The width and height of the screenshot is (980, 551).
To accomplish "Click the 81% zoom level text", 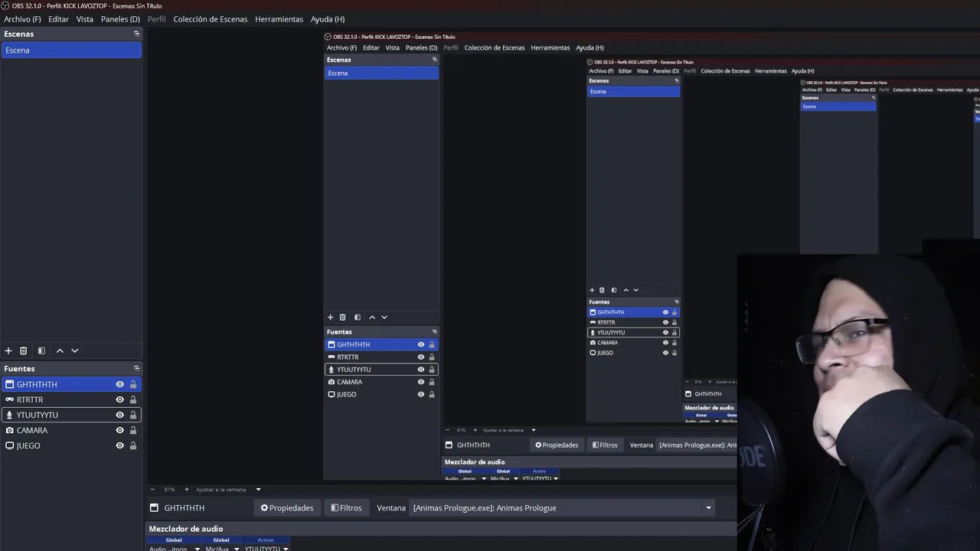I will coord(169,489).
